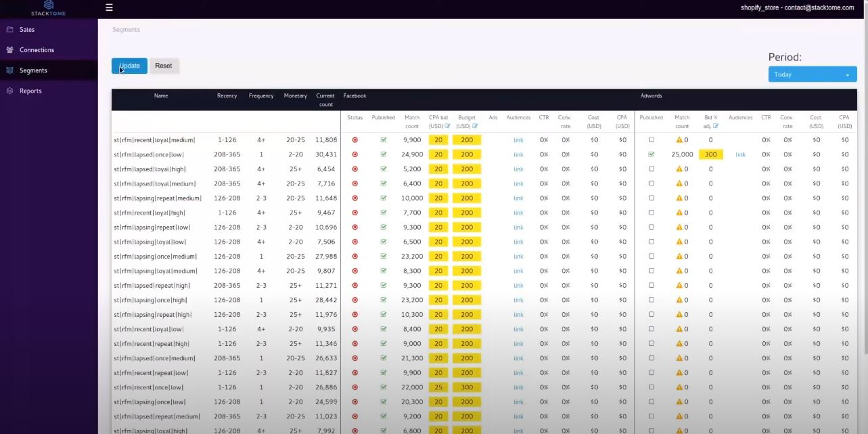
Task: Open Facebook audience link for st|rfm|lapsing|loyal|low|
Action: [x=518, y=242]
